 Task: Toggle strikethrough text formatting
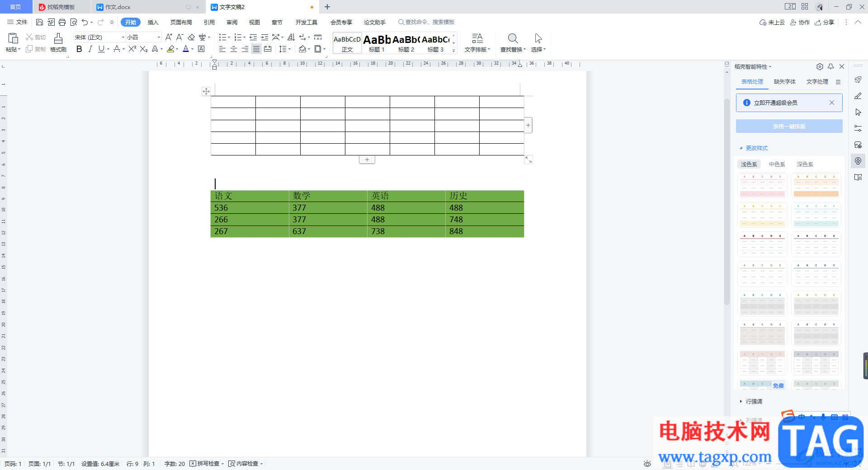click(117, 49)
